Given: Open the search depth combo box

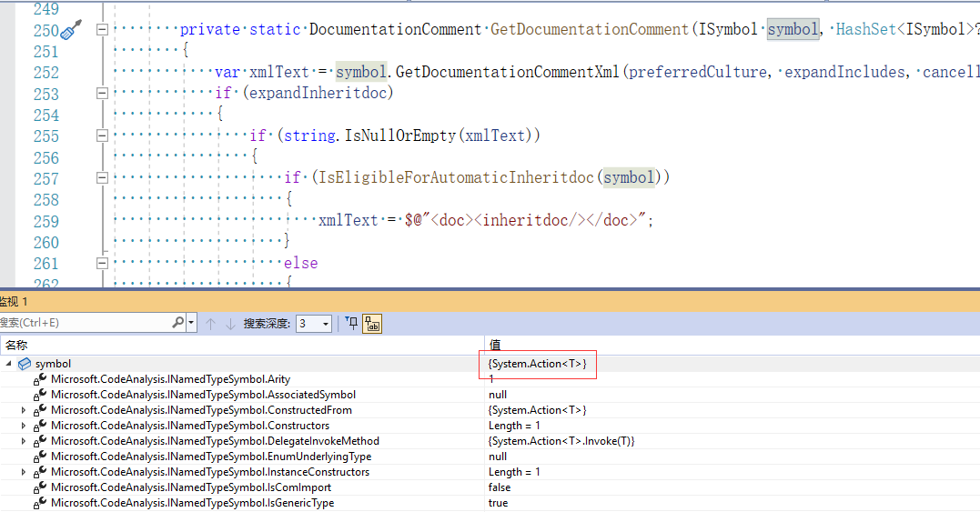Looking at the screenshot, I should tap(313, 324).
